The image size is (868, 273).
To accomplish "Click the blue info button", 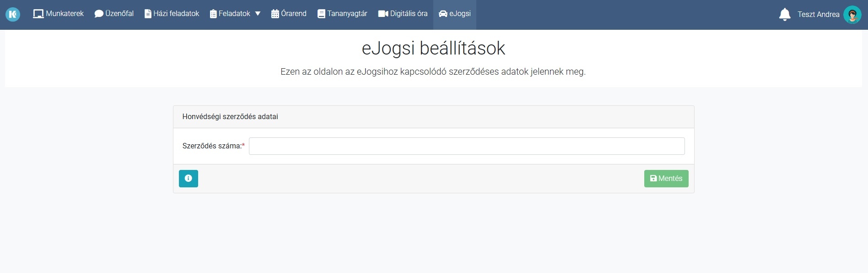I will point(189,179).
